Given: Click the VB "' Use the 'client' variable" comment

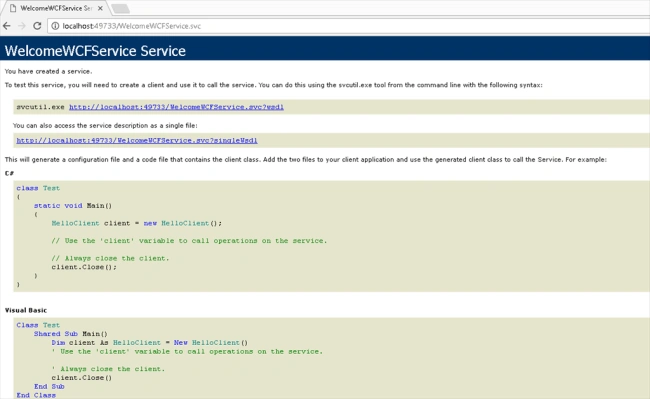Looking at the screenshot, I should coord(187,351).
